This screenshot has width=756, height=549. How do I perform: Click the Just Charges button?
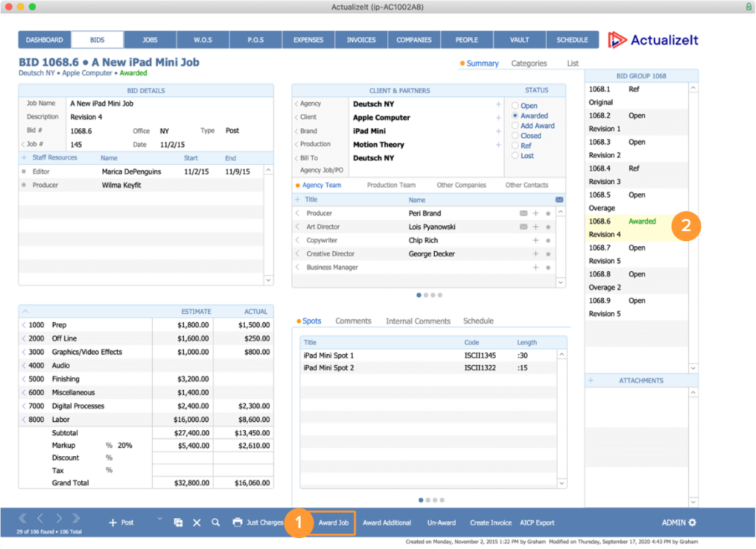265,523
